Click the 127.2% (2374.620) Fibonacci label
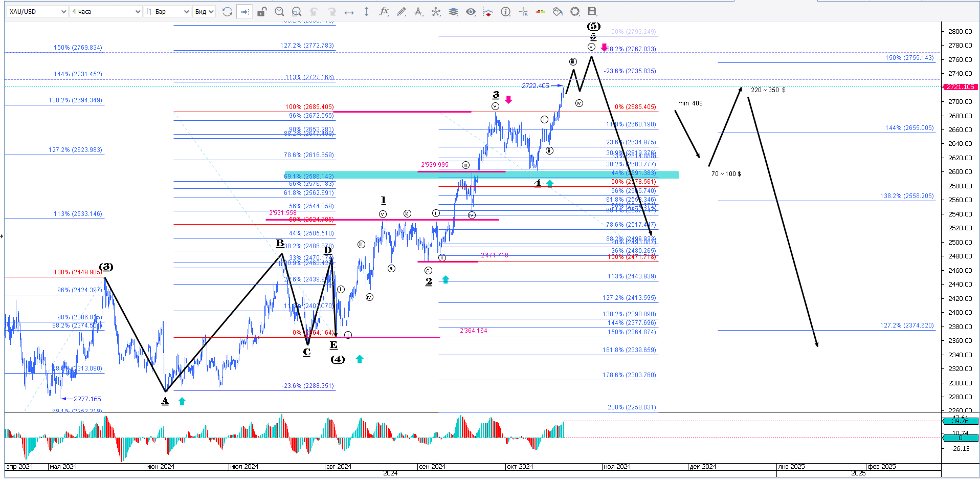This screenshot has width=980, height=479. 907,325
